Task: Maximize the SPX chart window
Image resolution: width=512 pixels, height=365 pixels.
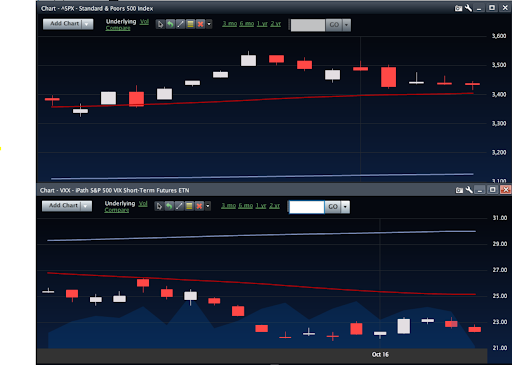Action: pyautogui.click(x=492, y=8)
